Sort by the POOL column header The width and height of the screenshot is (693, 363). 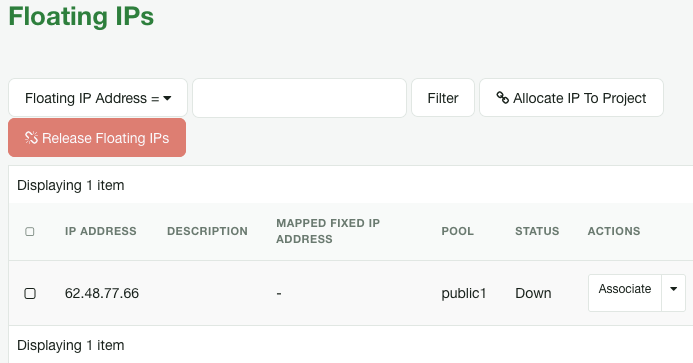[x=457, y=231]
